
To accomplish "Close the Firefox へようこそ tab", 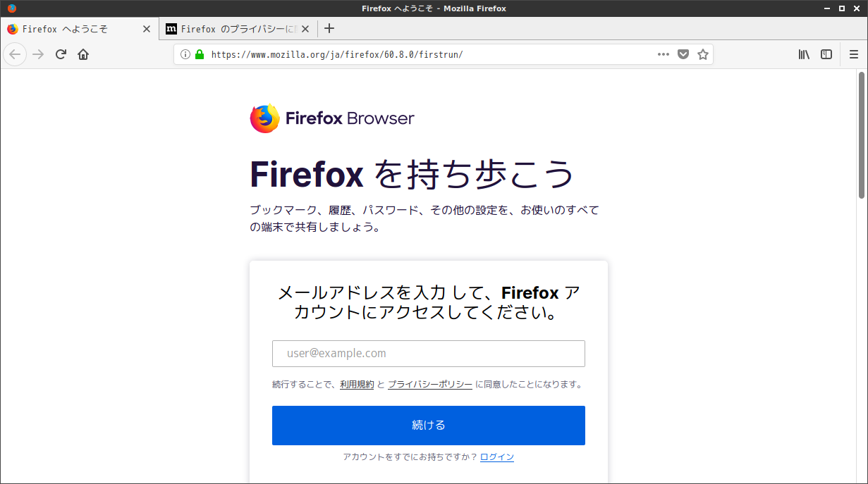I will [x=147, y=29].
